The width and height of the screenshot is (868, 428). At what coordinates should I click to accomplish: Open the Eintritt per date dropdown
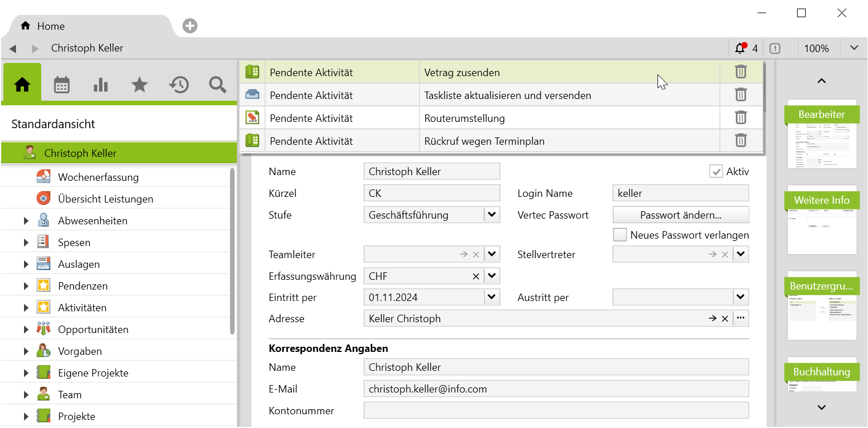point(492,298)
